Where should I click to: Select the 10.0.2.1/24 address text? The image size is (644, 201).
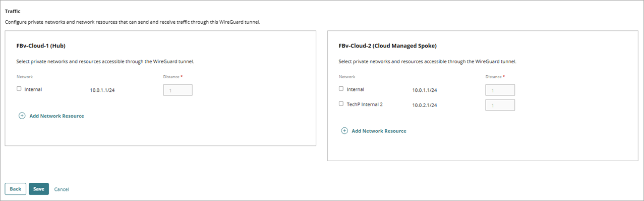click(x=425, y=106)
